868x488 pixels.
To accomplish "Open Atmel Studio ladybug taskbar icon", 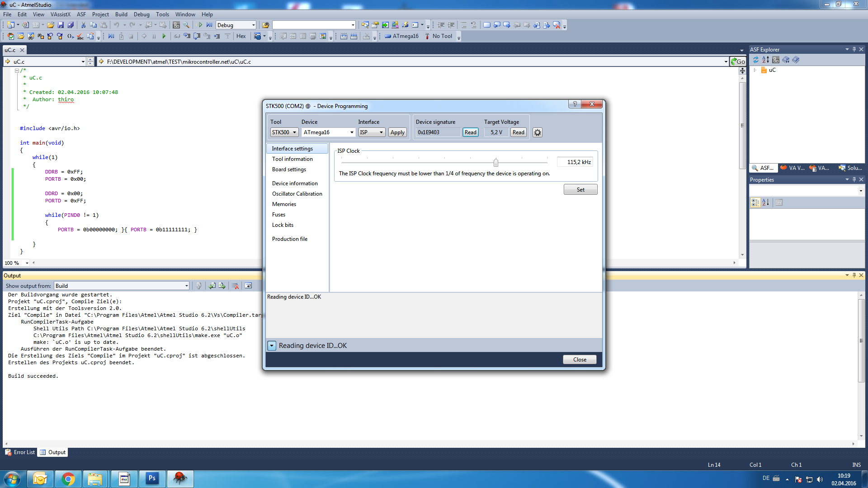I will [180, 479].
